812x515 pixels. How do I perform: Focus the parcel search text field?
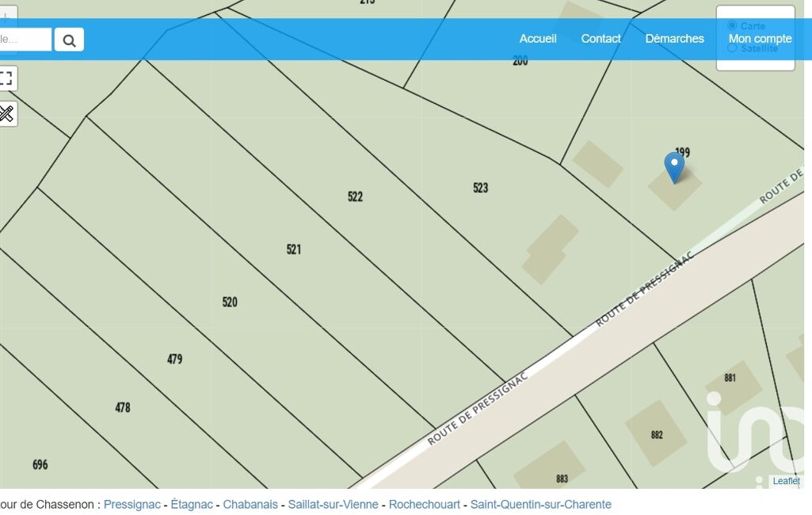24,40
